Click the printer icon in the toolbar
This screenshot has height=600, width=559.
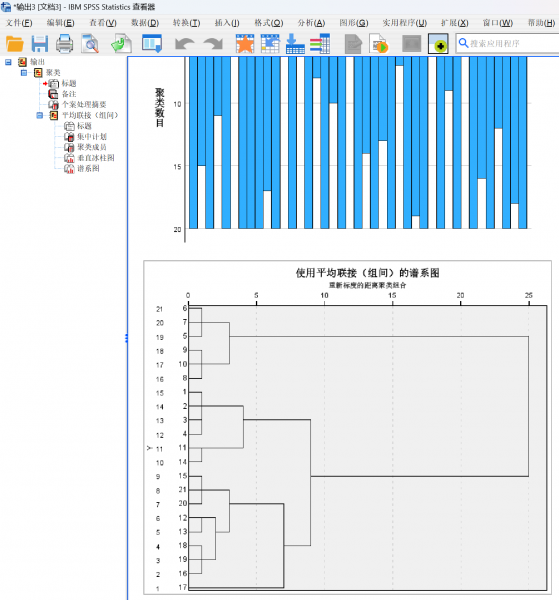[x=65, y=44]
